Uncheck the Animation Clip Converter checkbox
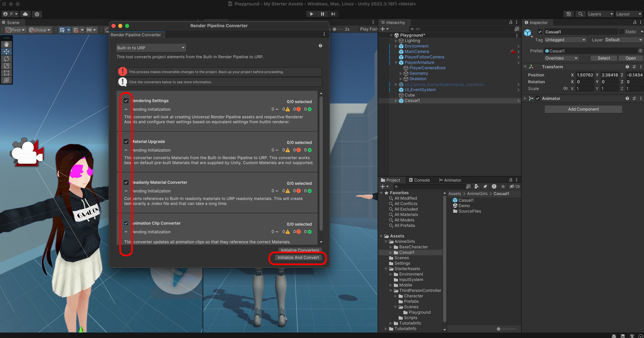The image size is (644, 338). click(x=126, y=223)
